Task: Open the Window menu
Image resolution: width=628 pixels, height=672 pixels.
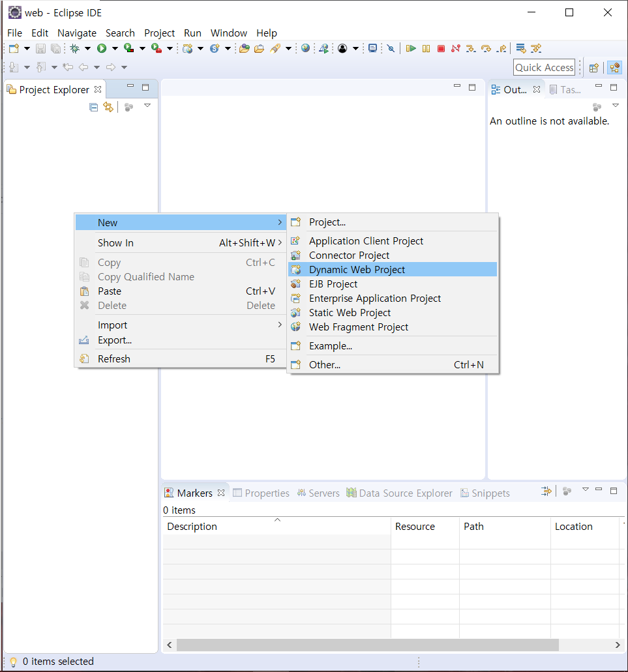Action: [x=228, y=33]
